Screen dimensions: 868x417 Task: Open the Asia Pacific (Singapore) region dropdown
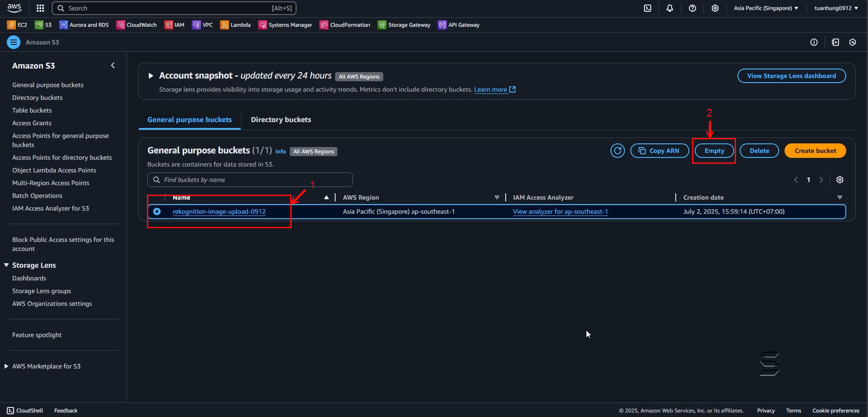point(766,8)
